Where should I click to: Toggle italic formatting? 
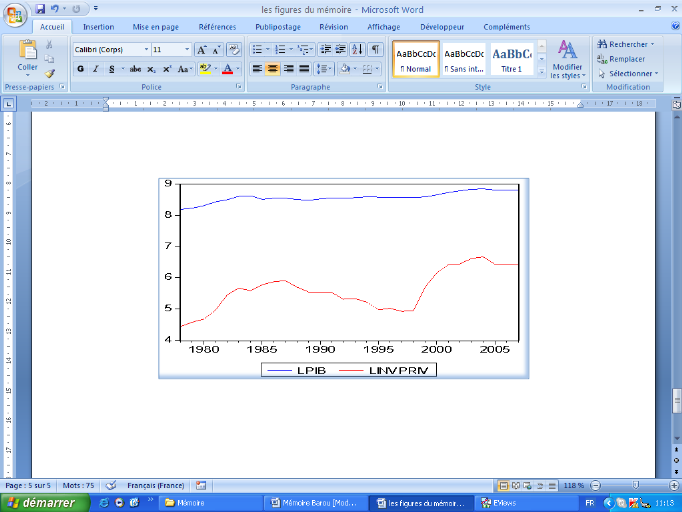95,69
